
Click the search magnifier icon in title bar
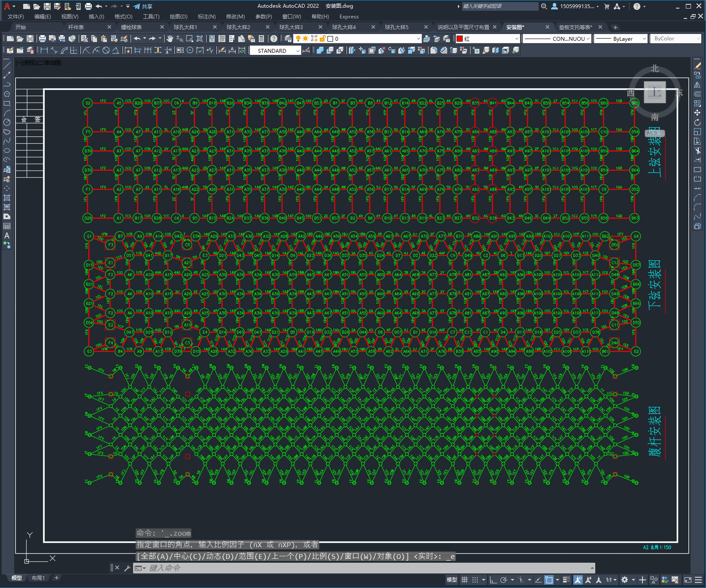pos(544,6)
